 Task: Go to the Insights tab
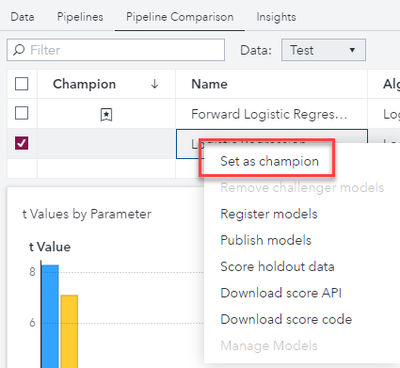tap(276, 17)
